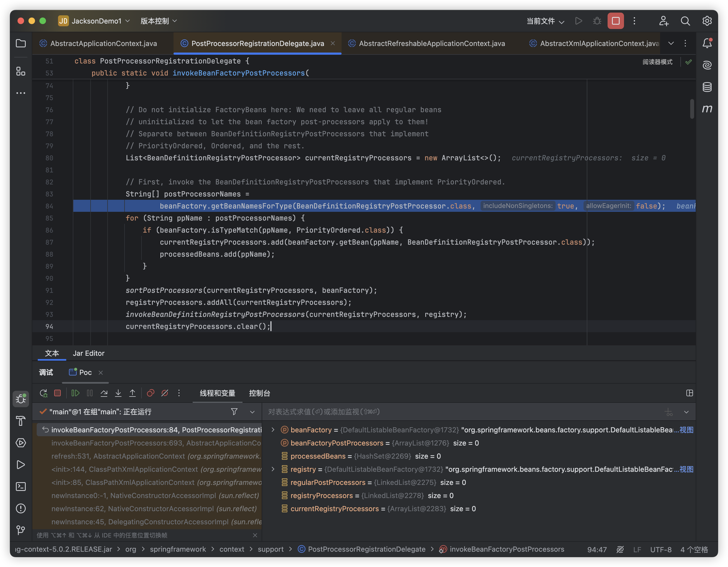728x567 pixels.
Task: Open 视图 link for registry
Action: 686,469
